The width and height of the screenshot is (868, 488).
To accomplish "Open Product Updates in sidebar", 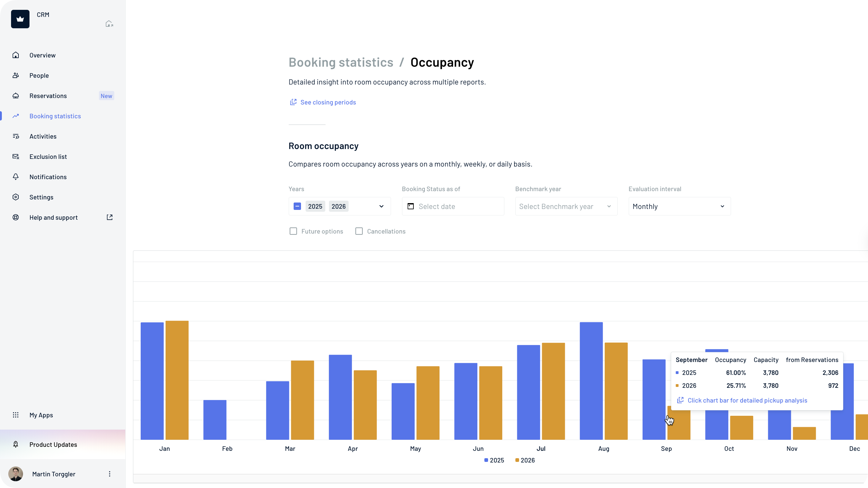I will [63, 444].
